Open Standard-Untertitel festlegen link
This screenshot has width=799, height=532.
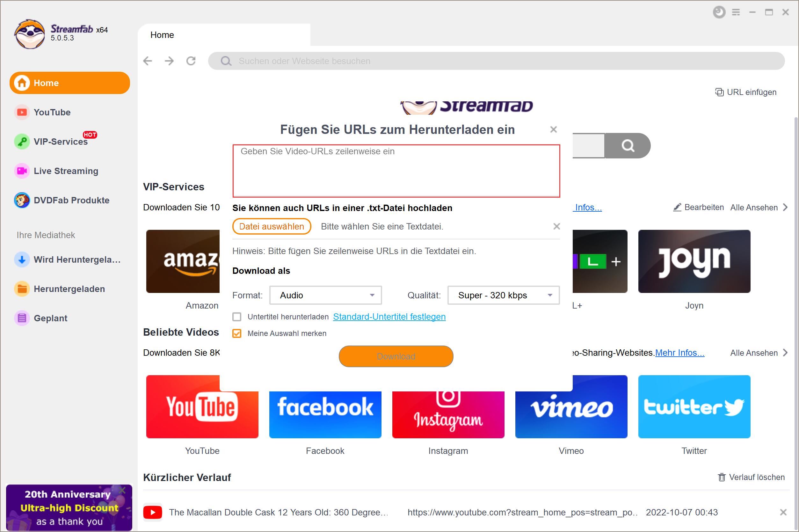click(x=389, y=317)
